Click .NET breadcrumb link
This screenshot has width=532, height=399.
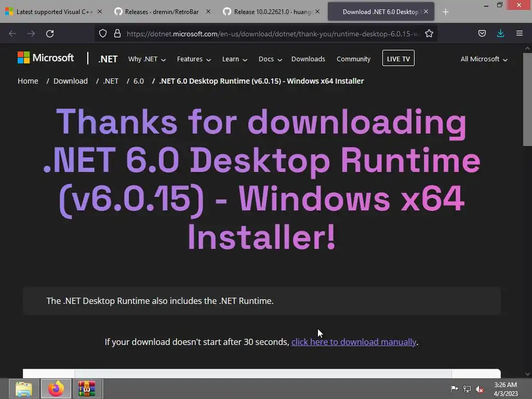(x=111, y=81)
